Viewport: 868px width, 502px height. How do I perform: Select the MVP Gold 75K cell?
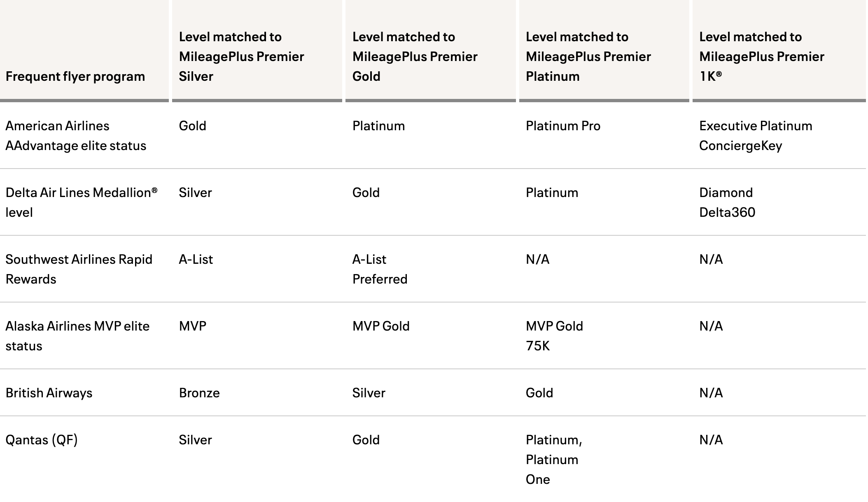(x=554, y=336)
